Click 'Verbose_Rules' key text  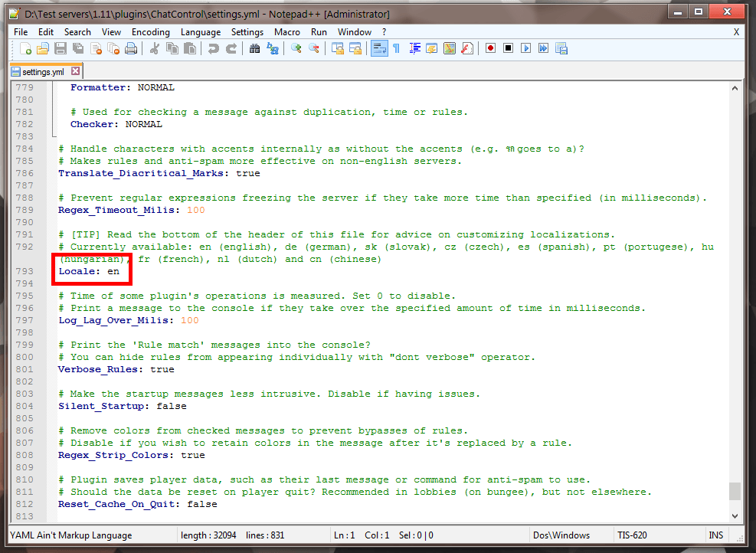tap(98, 370)
